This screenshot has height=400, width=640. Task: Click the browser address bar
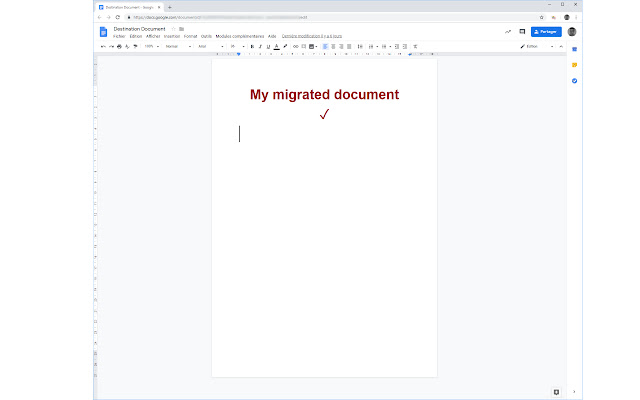click(x=250, y=17)
